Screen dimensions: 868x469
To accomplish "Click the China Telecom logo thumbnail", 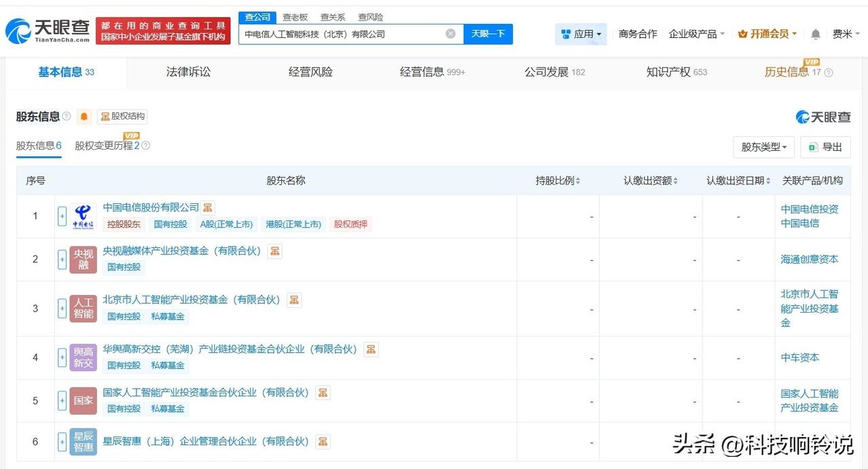I will (84, 216).
